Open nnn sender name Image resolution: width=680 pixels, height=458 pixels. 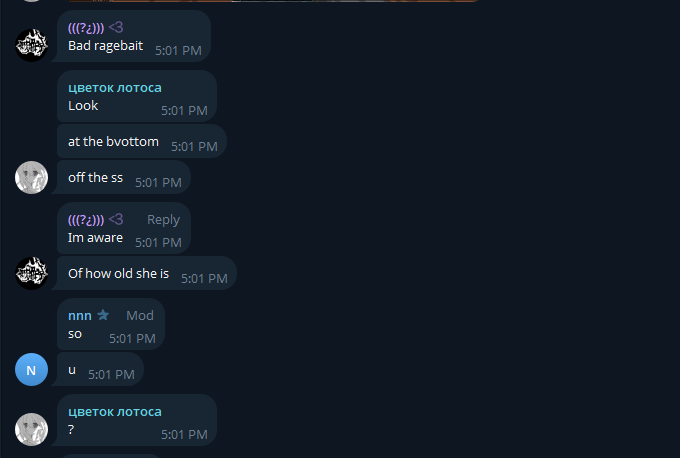(80, 315)
